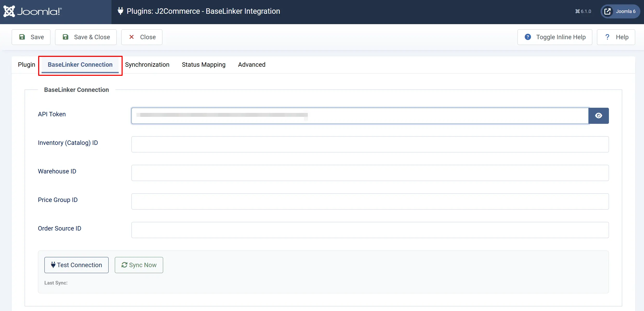This screenshot has width=644, height=311.
Task: Click the Joomla logo in the header
Action: [x=32, y=11]
